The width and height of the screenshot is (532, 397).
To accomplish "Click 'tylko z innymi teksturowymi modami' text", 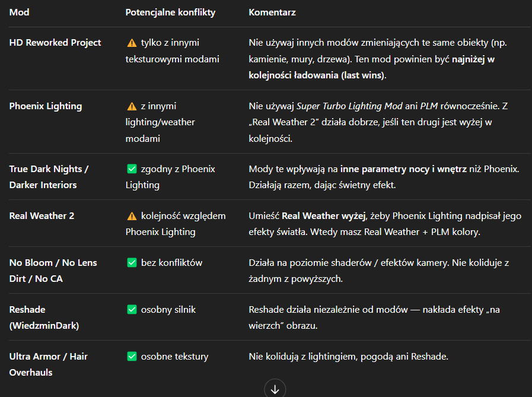I will [173, 50].
